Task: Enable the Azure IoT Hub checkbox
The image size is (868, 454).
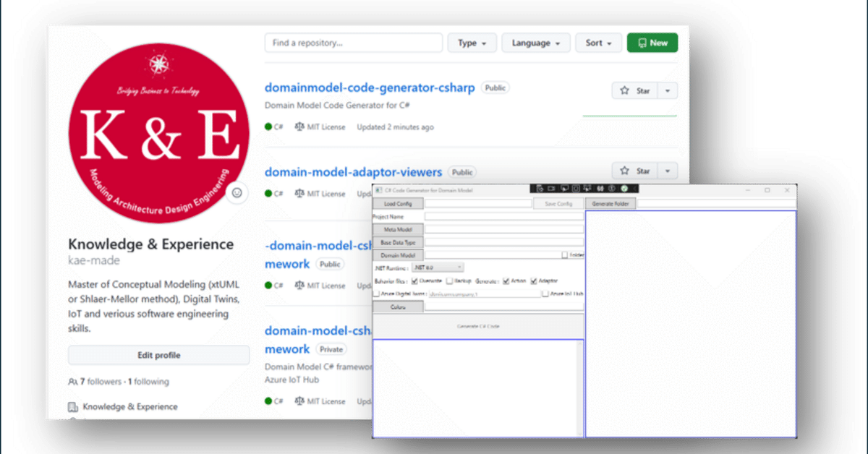Action: pyautogui.click(x=545, y=294)
